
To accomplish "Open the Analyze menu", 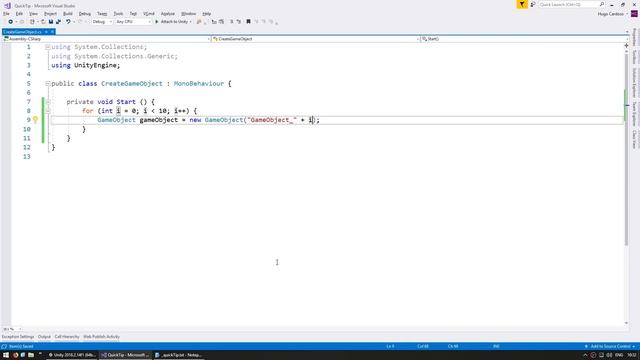I will pos(168,14).
